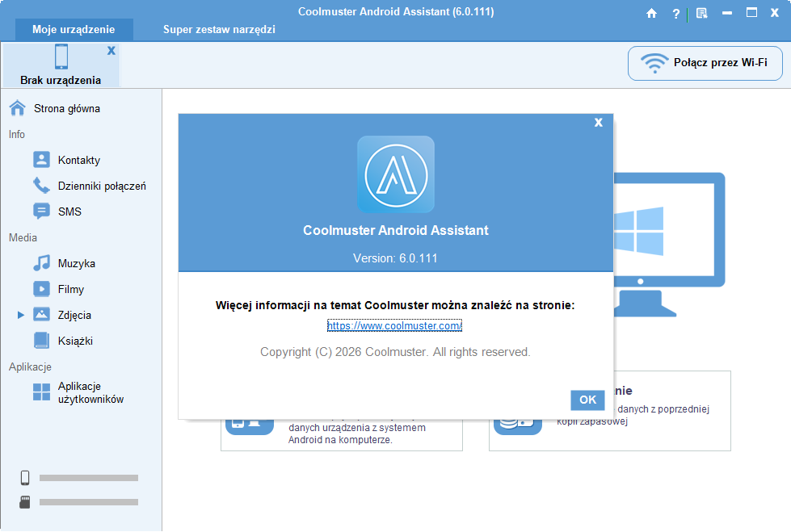Expand the Zdjęcia tree arrow
791x532 pixels.
(x=21, y=315)
